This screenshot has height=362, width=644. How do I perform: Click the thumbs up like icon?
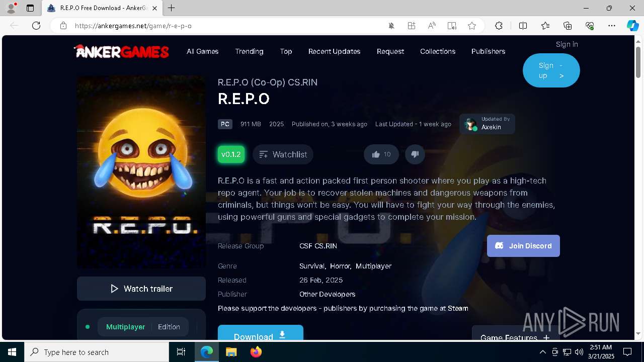coord(376,154)
